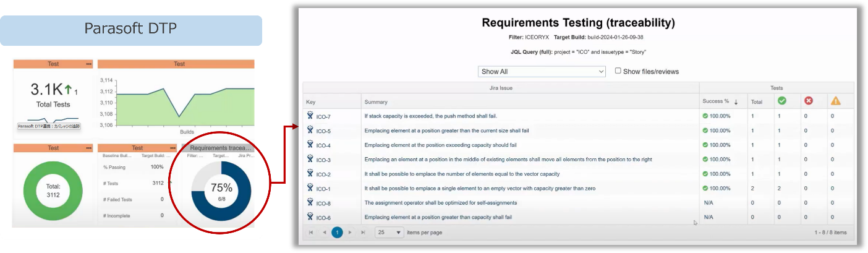
Task: Click the green success icon in the ICO-4 row
Action: [705, 145]
